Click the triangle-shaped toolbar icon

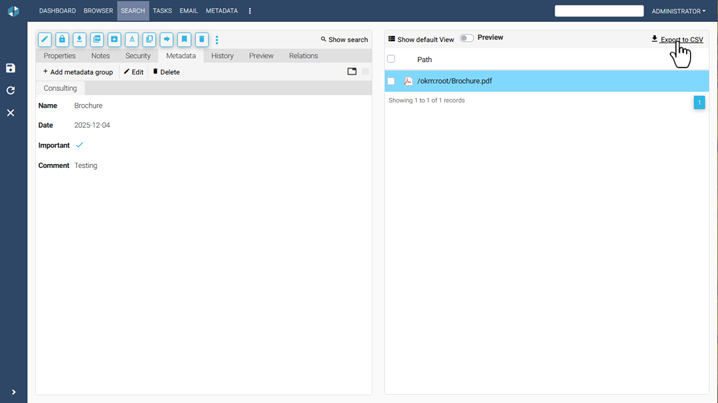pos(132,39)
